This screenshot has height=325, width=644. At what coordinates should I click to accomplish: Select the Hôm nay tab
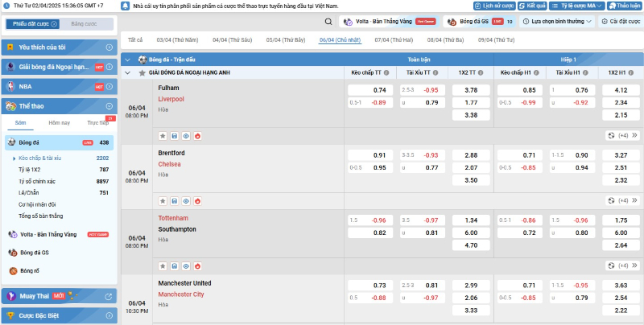59,123
